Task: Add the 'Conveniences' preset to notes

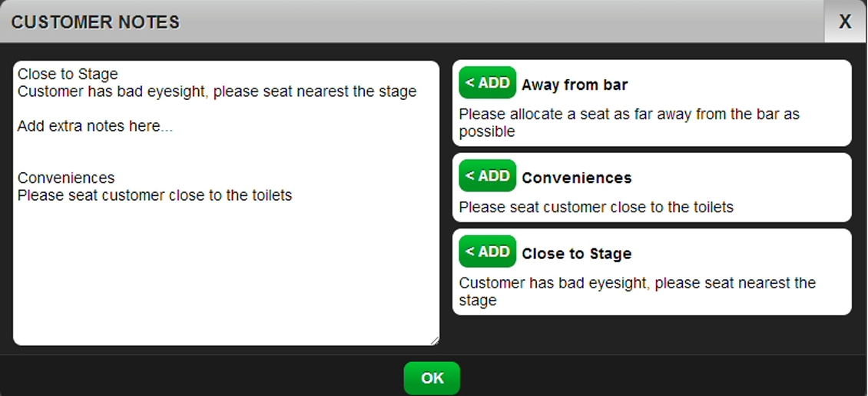Action: point(487,176)
